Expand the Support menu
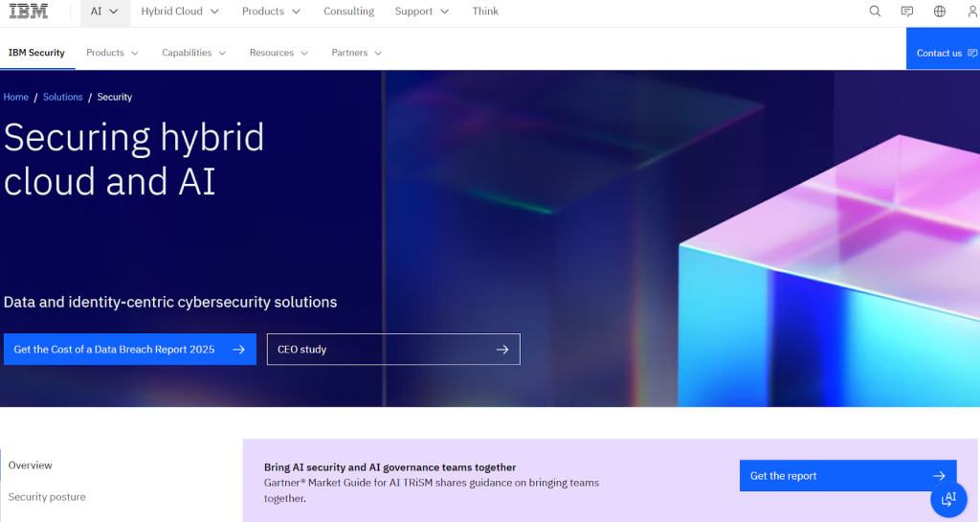 422,11
